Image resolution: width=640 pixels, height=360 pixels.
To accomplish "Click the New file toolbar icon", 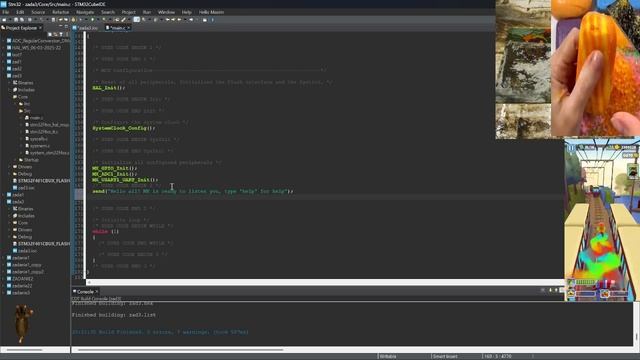I will pos(4,20).
